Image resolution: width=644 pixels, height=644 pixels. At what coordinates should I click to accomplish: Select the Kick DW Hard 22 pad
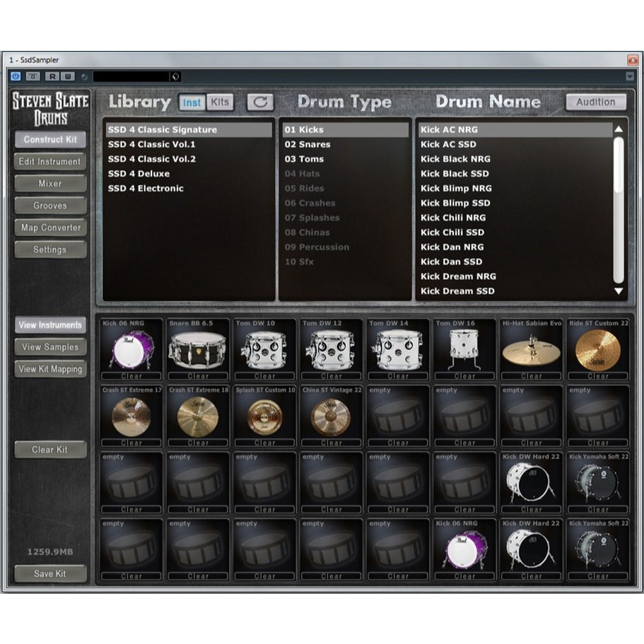(x=531, y=481)
